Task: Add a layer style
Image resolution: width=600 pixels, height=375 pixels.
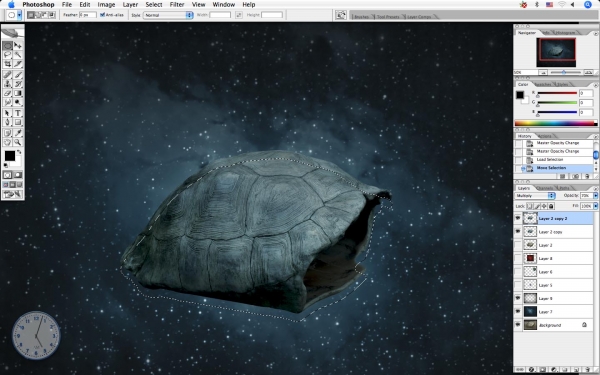Action: coord(532,370)
